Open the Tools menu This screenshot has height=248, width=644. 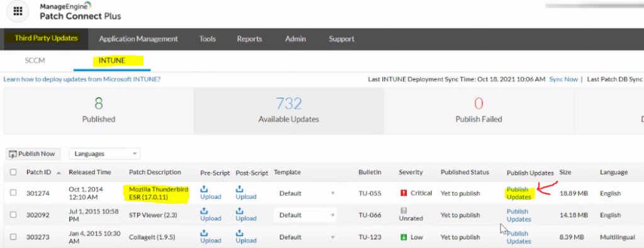[x=208, y=38]
